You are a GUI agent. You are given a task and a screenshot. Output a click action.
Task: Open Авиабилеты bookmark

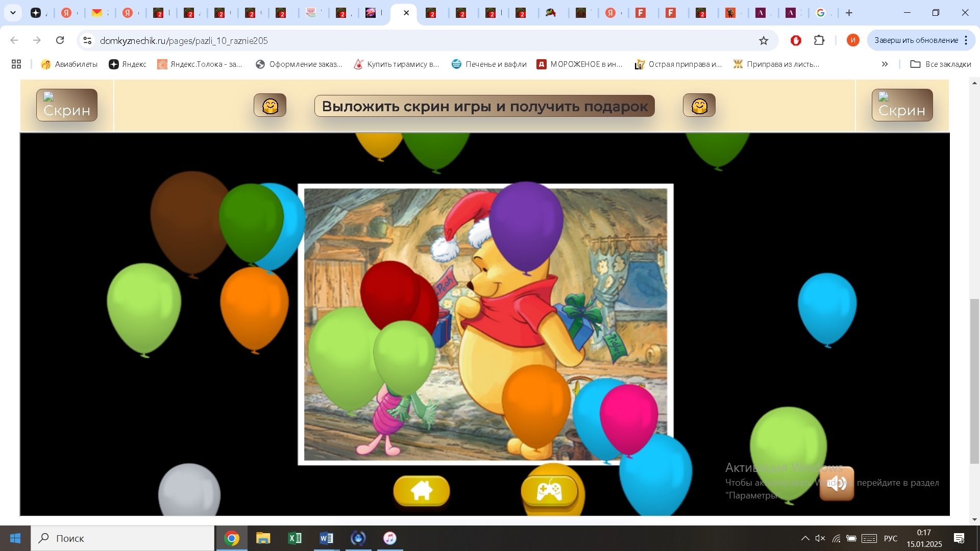69,64
